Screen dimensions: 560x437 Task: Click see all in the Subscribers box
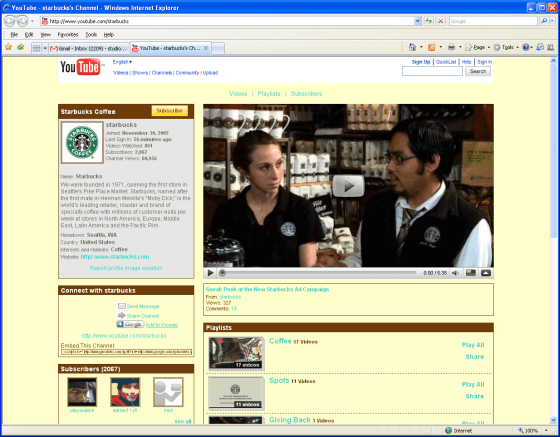(x=182, y=421)
